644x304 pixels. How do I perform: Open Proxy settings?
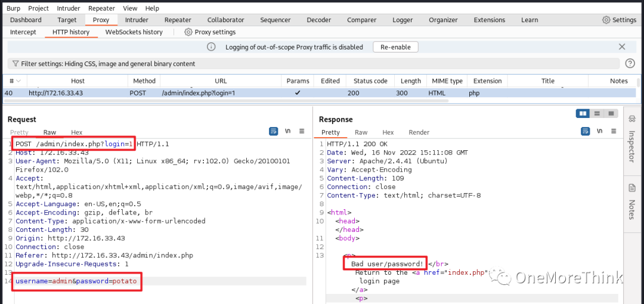(x=210, y=32)
